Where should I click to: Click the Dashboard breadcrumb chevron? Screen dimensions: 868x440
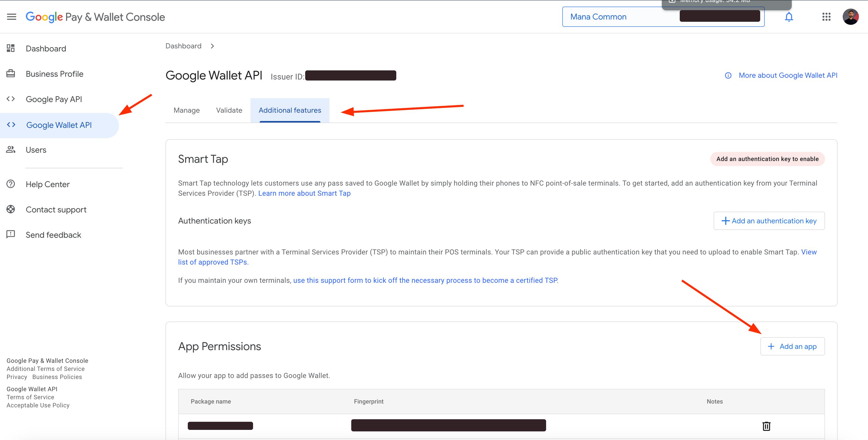(212, 46)
